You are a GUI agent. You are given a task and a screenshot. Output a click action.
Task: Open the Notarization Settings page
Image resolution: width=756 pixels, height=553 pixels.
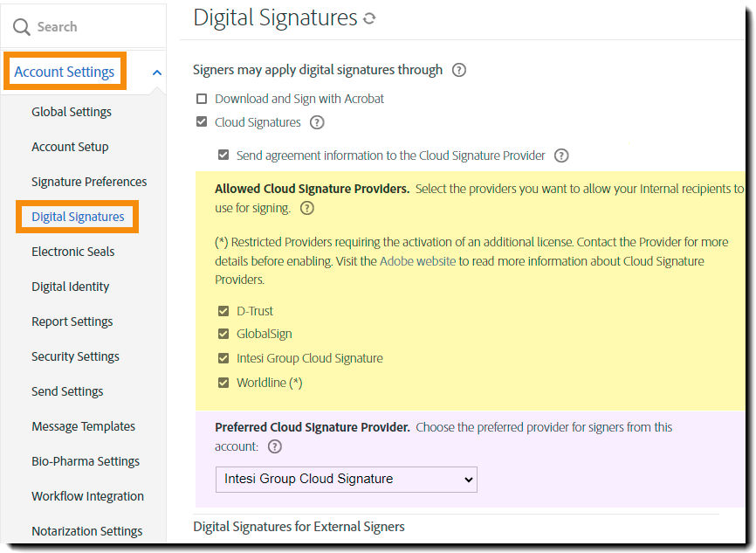click(x=86, y=530)
